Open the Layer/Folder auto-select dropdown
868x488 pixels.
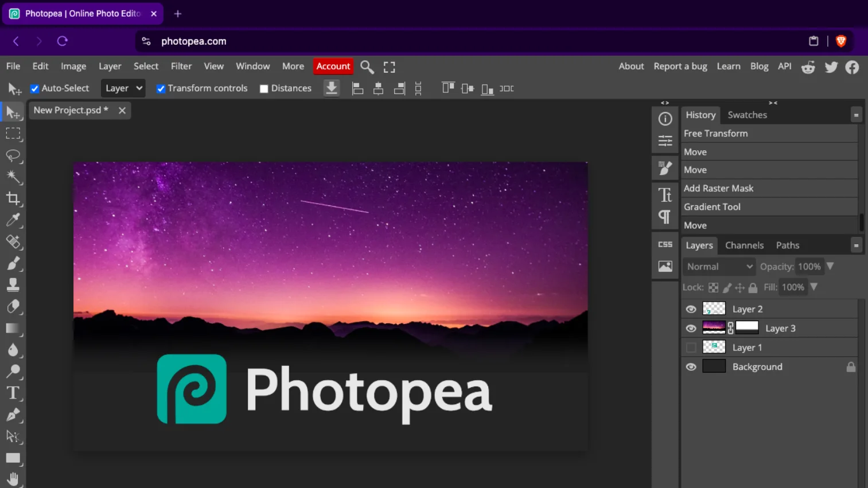click(123, 88)
